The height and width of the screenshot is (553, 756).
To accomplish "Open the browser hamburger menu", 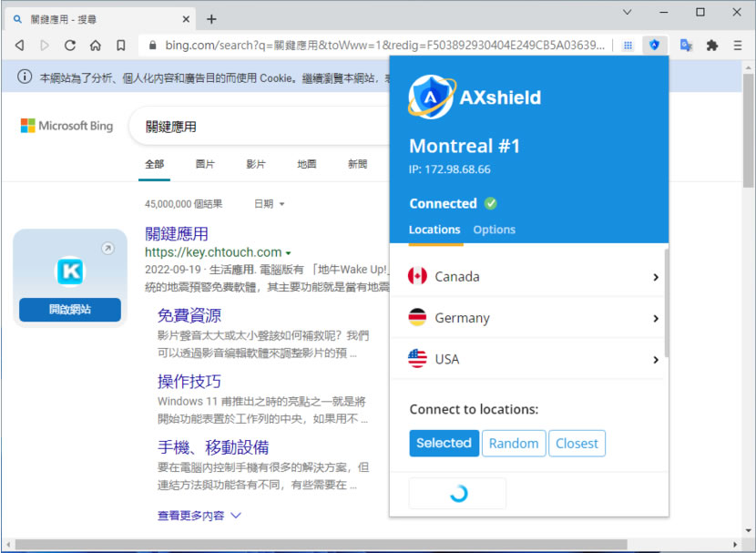I will pos(737,46).
